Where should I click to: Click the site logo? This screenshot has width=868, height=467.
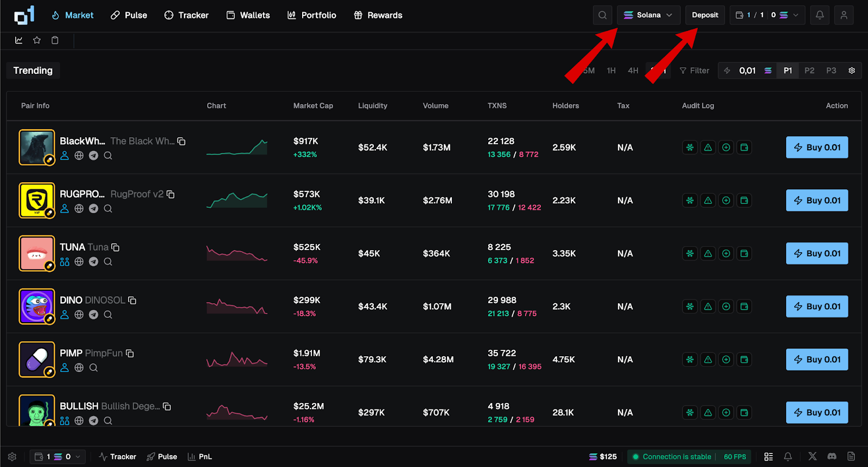point(24,15)
